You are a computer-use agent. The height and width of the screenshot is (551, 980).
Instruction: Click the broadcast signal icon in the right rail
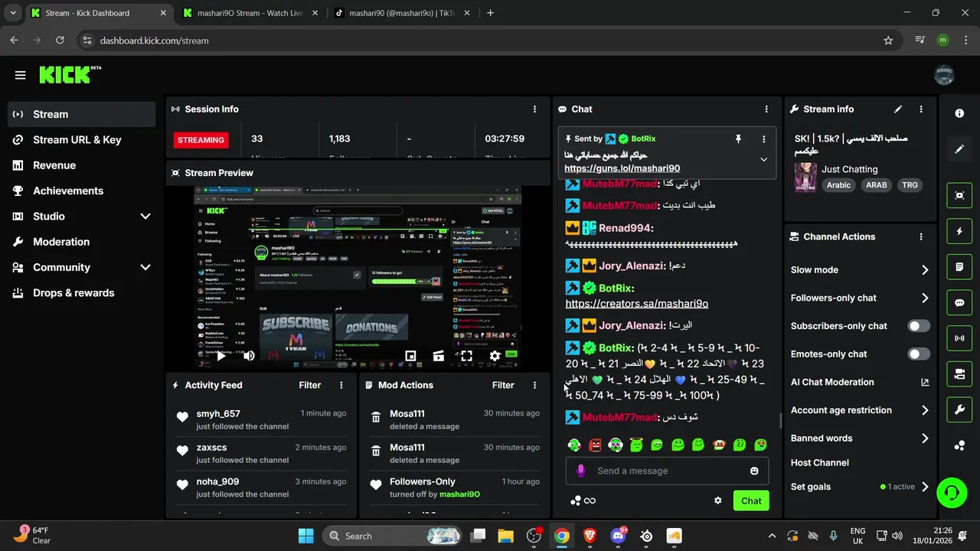click(x=959, y=338)
